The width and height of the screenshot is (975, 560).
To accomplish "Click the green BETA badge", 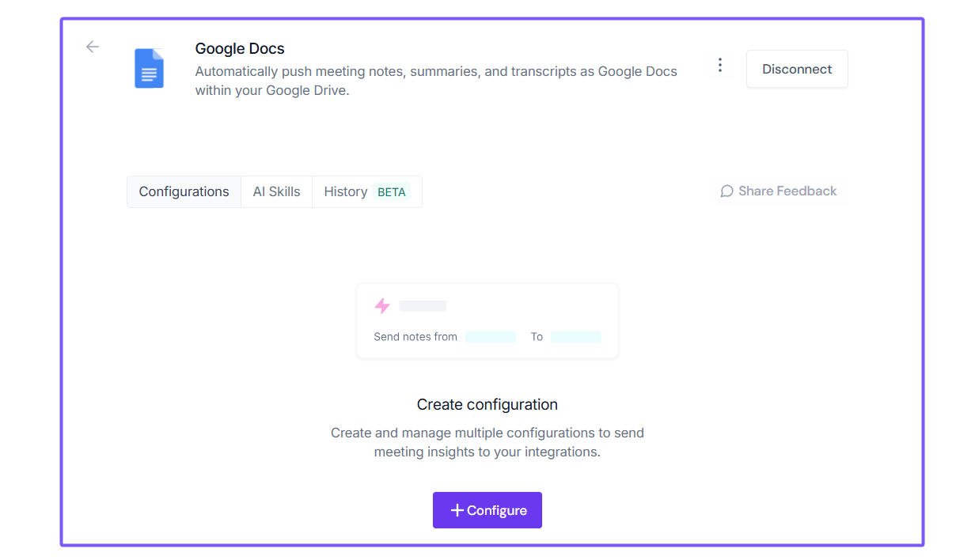I will point(392,192).
